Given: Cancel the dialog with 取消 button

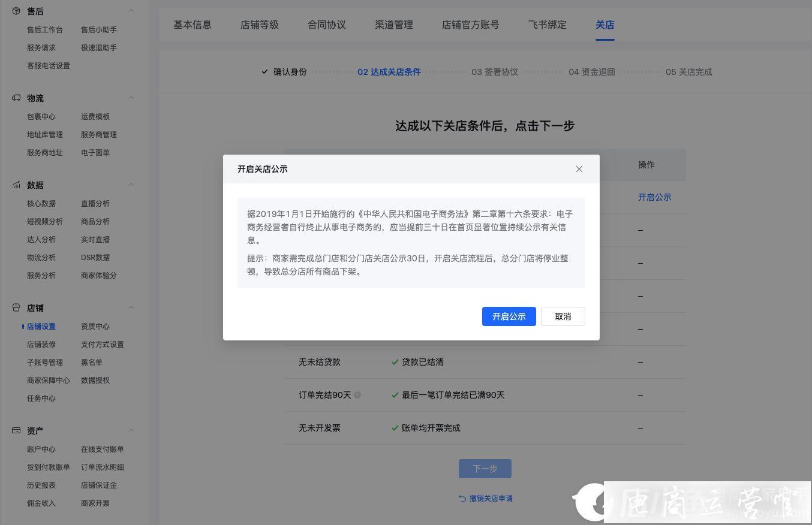Looking at the screenshot, I should click(x=563, y=316).
